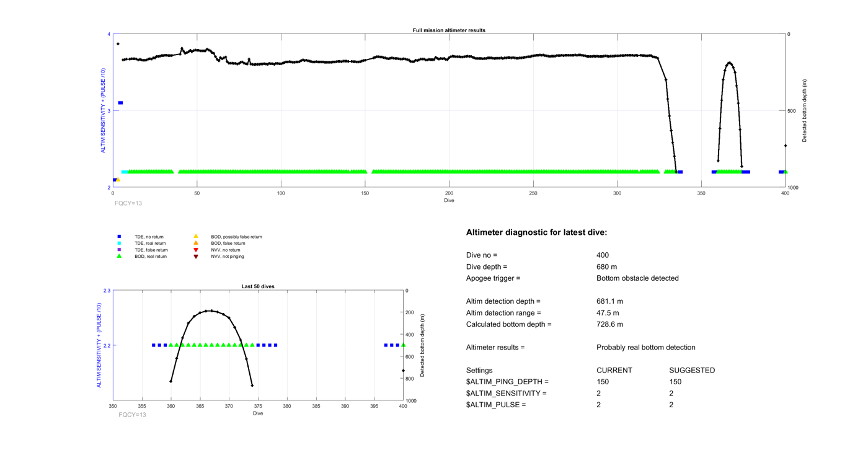Click the dive number value 400 in diagnostics
868x450 pixels.
(x=603, y=255)
